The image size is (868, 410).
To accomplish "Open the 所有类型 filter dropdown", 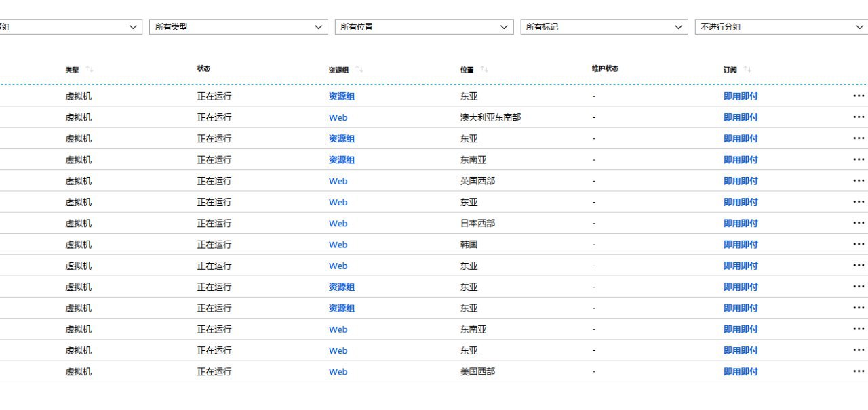I will click(238, 27).
